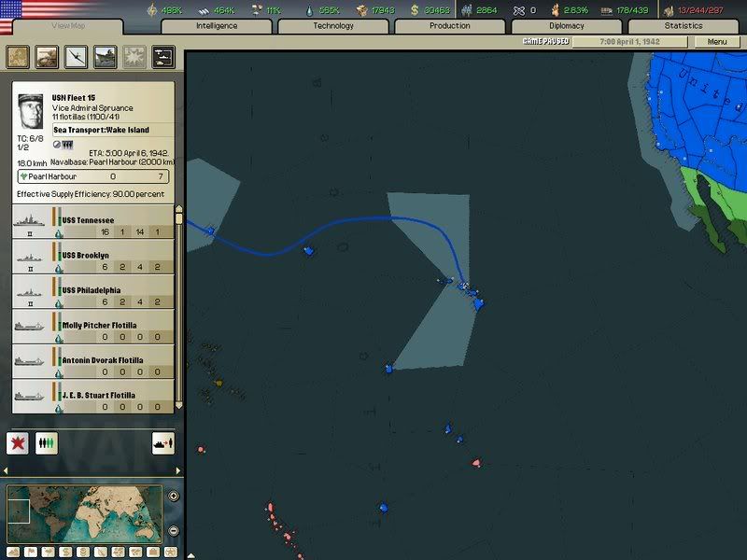
Task: Toggle the terrain map mode button
Action: [x=14, y=552]
